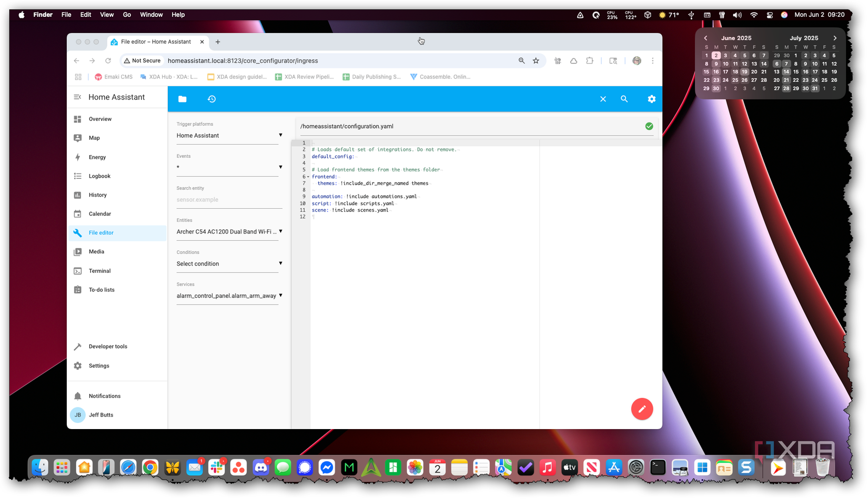
Task: Open the Coassemble bookmark
Action: click(440, 77)
